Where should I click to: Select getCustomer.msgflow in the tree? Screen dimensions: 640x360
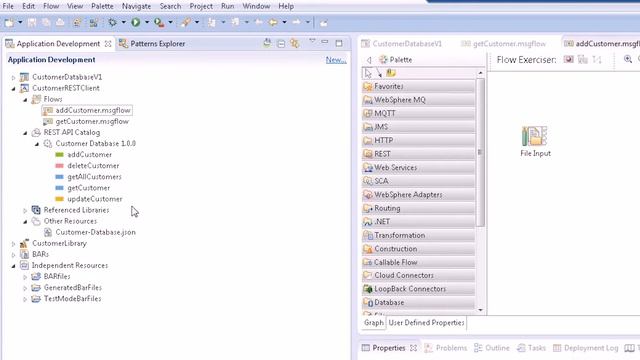point(86,121)
